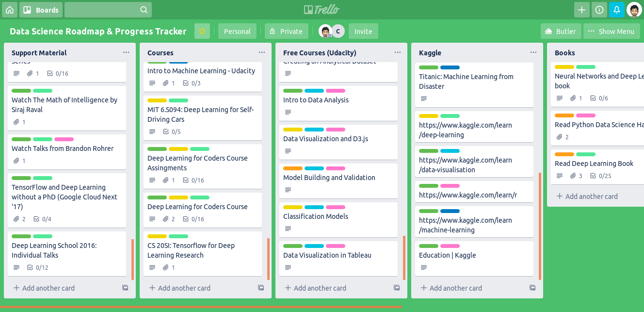Click the card template icon in Kaggle list
644x312 pixels.
click(x=532, y=288)
